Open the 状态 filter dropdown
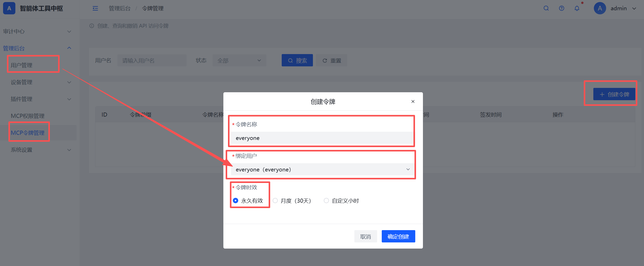 point(239,60)
